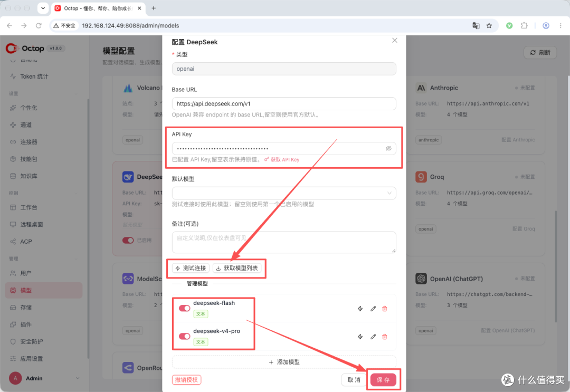Screen dimensions: 570x392
Task: Open 插件 in the sidebar
Action: pos(44,324)
